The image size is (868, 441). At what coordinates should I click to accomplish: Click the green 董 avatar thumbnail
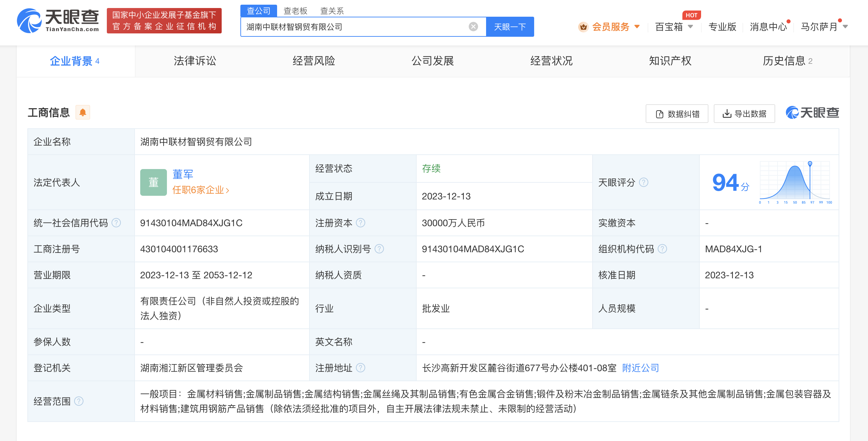[153, 182]
